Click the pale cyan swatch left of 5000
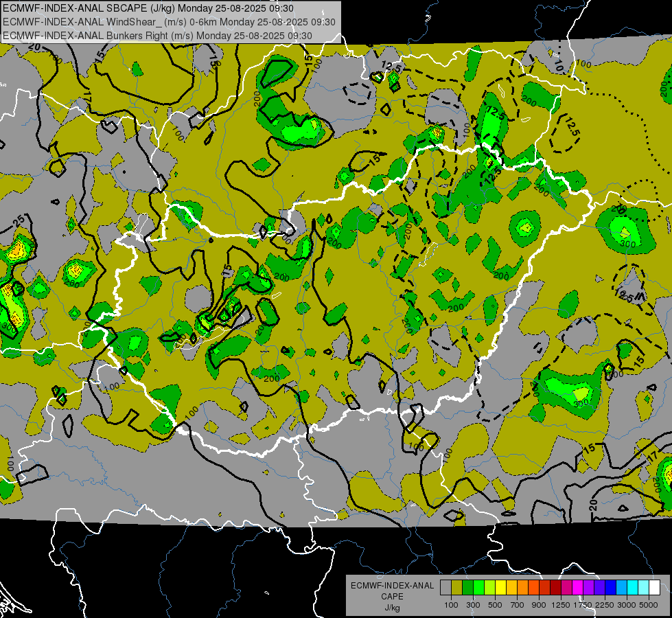This screenshot has width=672, height=618. [643, 588]
